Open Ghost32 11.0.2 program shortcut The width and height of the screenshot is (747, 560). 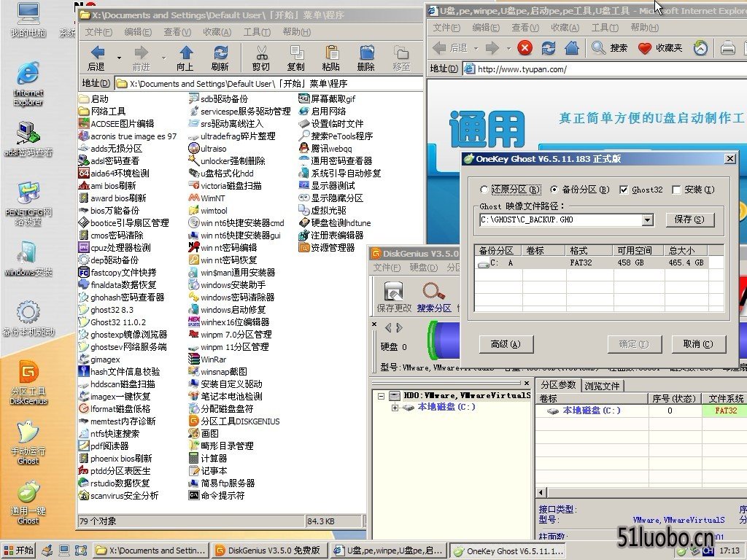point(113,322)
